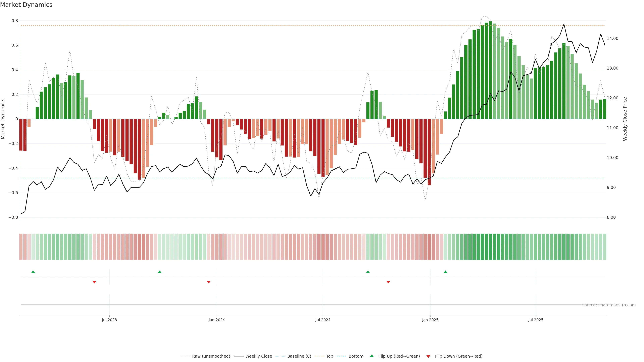Viewport: 644px width, 362px height.
Task: Click the red flip-down triangle before Jul 2023
Action: tap(94, 282)
